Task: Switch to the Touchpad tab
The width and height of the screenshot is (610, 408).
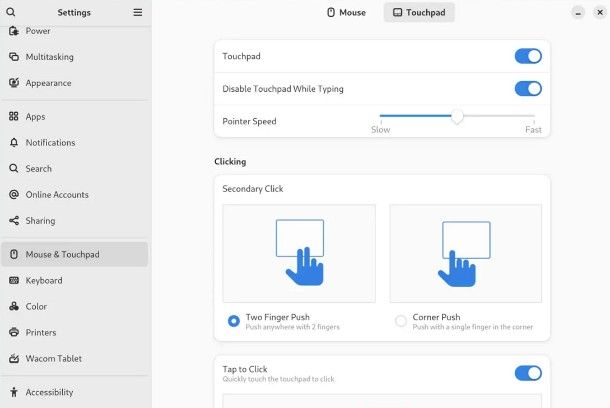Action: click(x=419, y=12)
